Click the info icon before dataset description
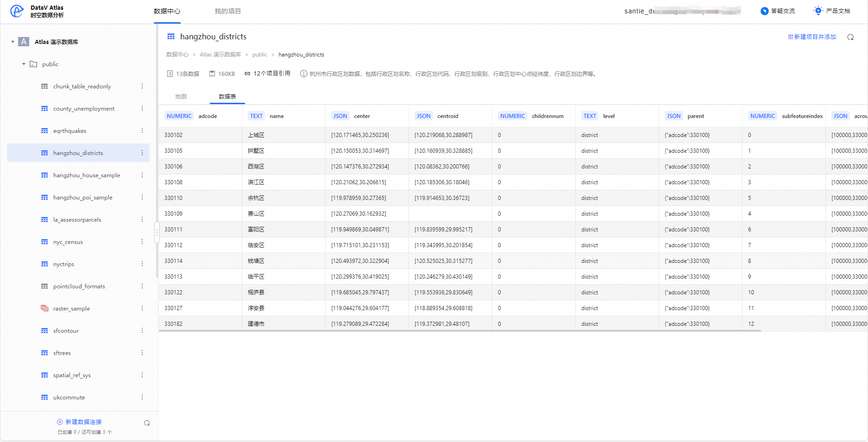Screen dimensions: 868x442 (x=304, y=74)
